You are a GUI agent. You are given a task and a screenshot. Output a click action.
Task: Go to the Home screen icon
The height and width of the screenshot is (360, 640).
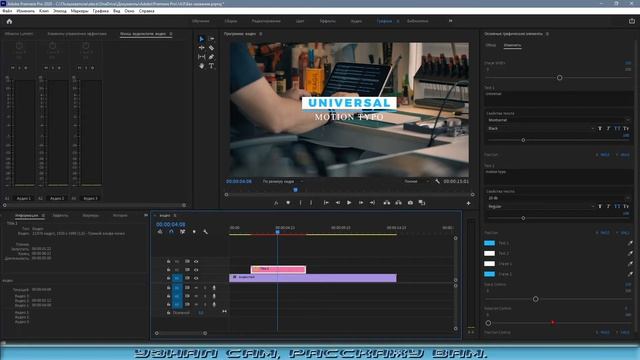pyautogui.click(x=9, y=21)
